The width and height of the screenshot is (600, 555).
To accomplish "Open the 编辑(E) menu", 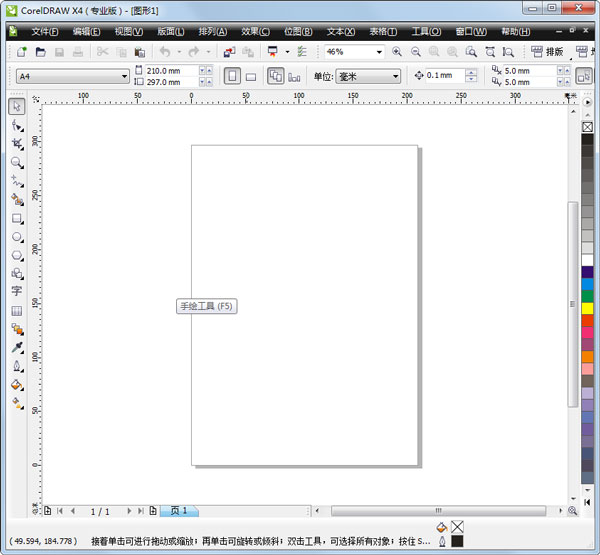I will 86,31.
